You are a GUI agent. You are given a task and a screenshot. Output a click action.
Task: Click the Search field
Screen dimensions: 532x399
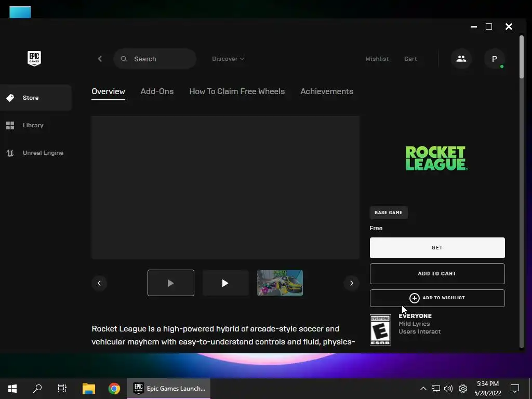coord(155,59)
